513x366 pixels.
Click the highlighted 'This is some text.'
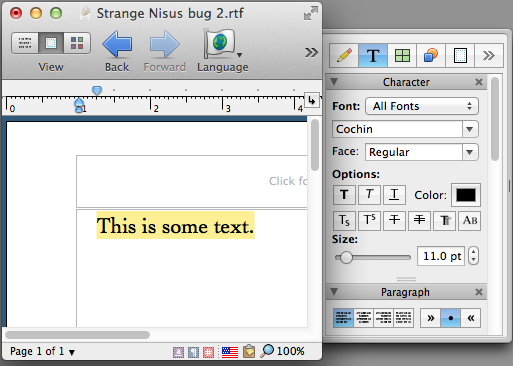click(x=175, y=226)
